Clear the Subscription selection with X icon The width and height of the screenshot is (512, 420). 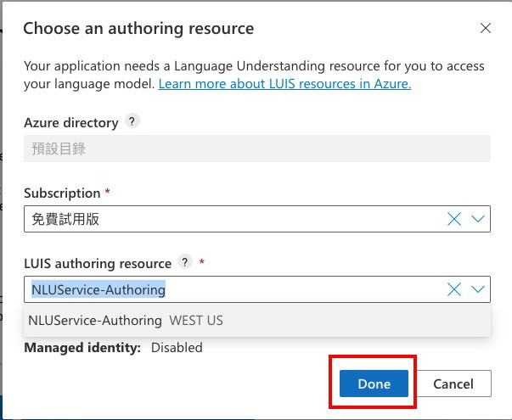pos(454,219)
